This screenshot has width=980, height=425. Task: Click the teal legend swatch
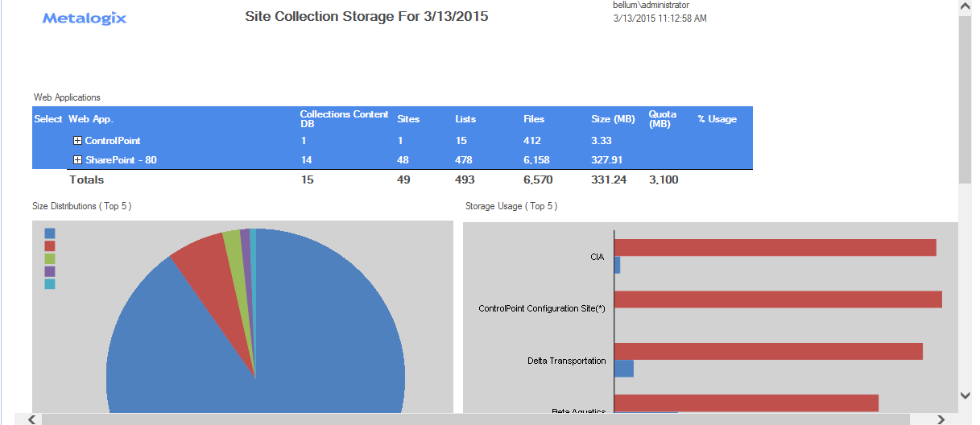[x=50, y=284]
